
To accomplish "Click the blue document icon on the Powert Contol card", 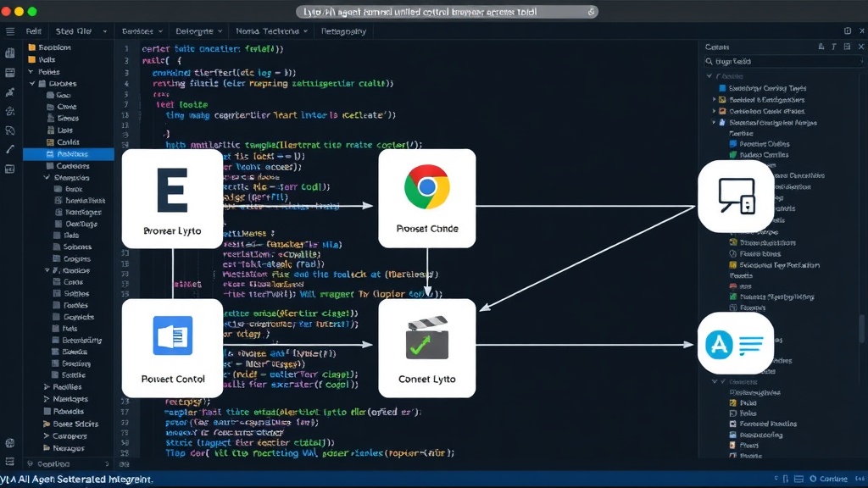I will pyautogui.click(x=173, y=335).
